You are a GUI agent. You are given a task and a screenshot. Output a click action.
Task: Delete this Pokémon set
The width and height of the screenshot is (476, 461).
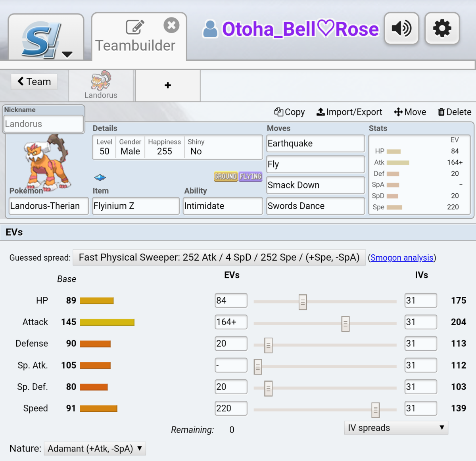(455, 112)
